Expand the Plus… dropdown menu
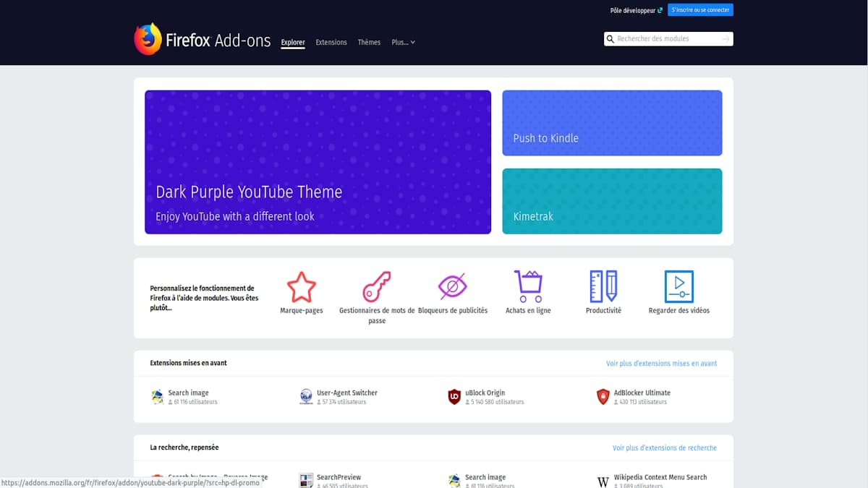 [x=403, y=43]
